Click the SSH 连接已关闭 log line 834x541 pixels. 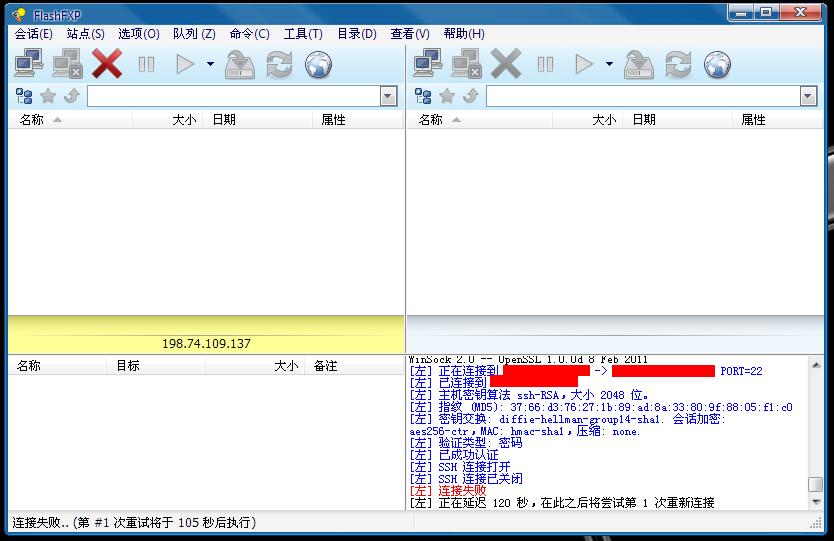tap(466, 479)
